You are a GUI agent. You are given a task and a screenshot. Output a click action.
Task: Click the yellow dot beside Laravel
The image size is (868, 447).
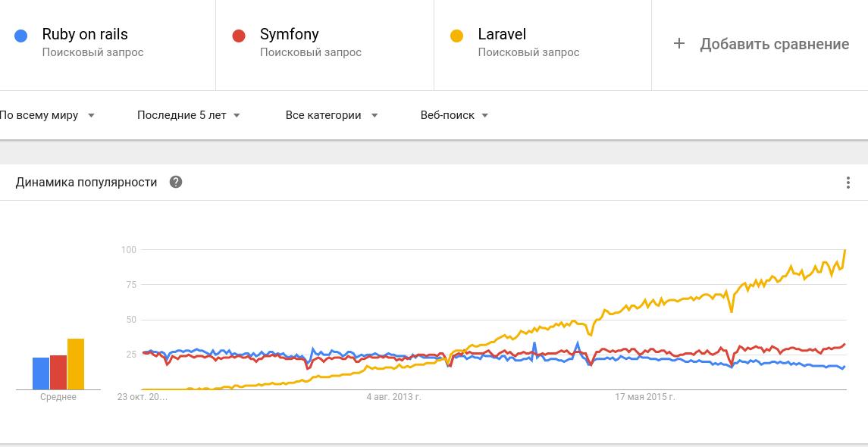point(456,36)
